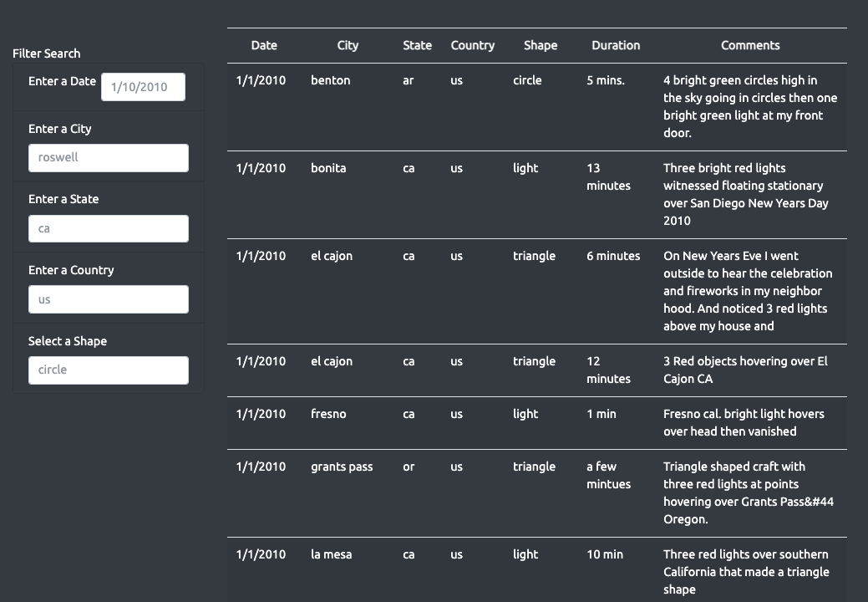
Task: Click the shape input showing circle
Action: [x=109, y=370]
